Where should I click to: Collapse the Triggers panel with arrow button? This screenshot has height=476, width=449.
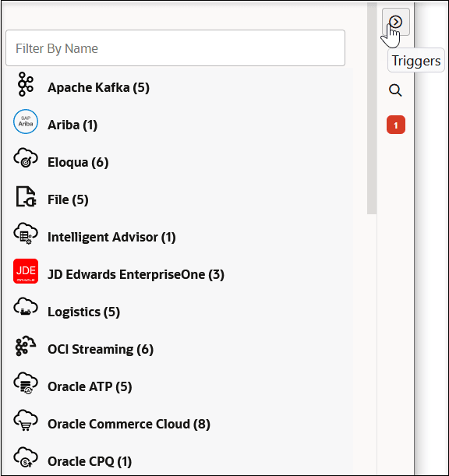pyautogui.click(x=396, y=22)
